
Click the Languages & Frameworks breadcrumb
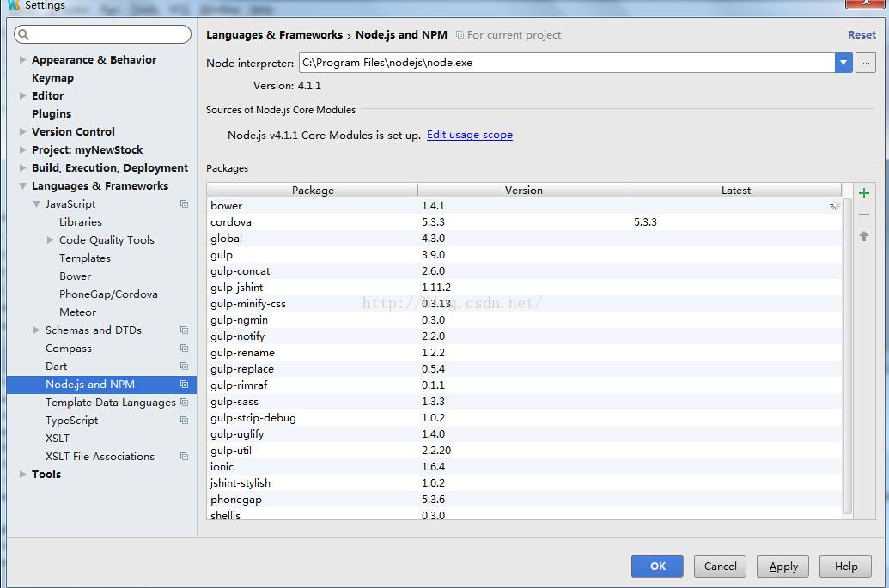[274, 35]
